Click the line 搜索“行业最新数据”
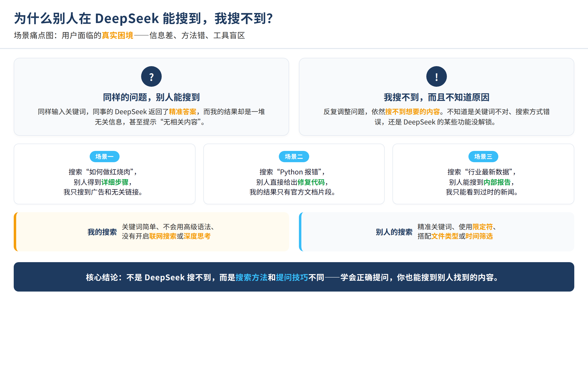The width and height of the screenshot is (588, 392). tap(482, 172)
